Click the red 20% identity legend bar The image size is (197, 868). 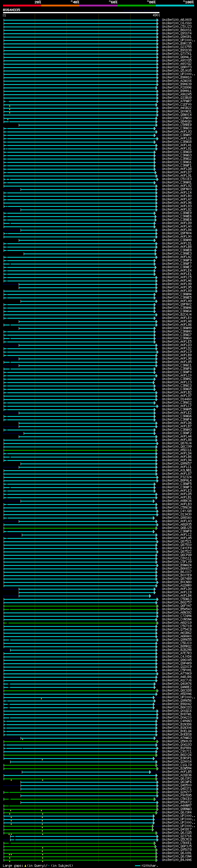(x=22, y=6)
